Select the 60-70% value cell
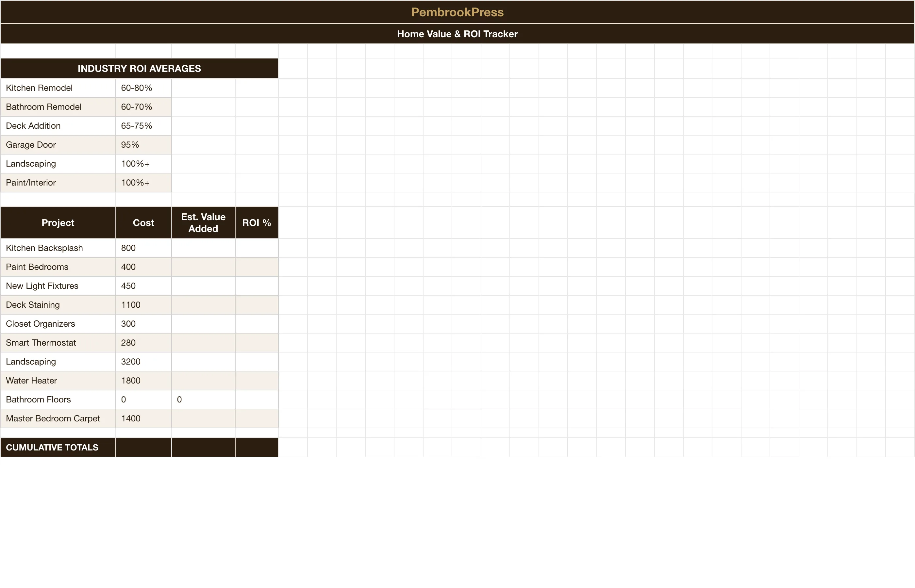 tap(143, 107)
